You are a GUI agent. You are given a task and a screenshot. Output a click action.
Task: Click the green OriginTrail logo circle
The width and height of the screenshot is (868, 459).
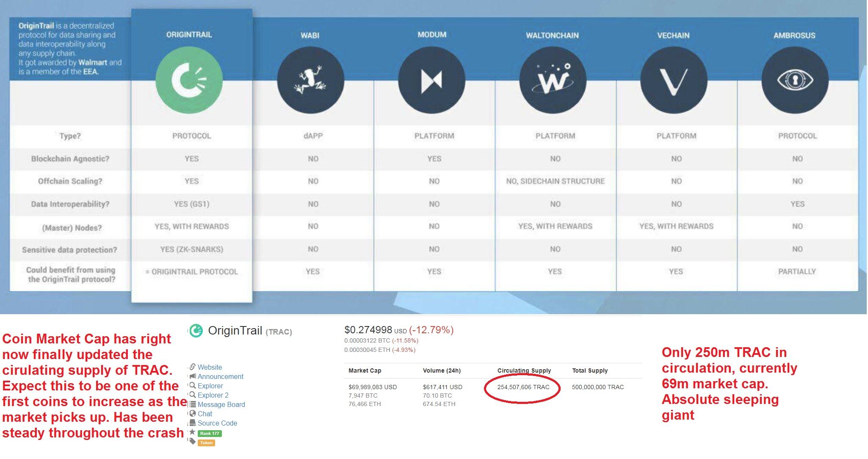[189, 80]
